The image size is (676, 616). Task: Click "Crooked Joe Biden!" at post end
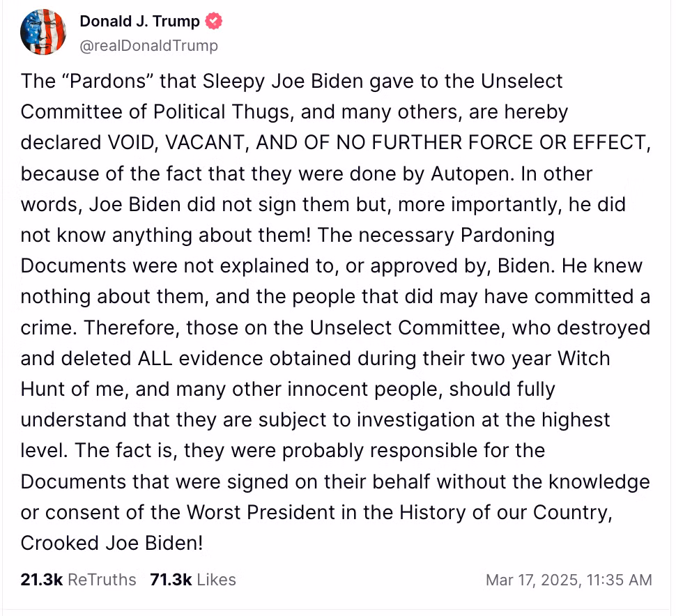[112, 543]
